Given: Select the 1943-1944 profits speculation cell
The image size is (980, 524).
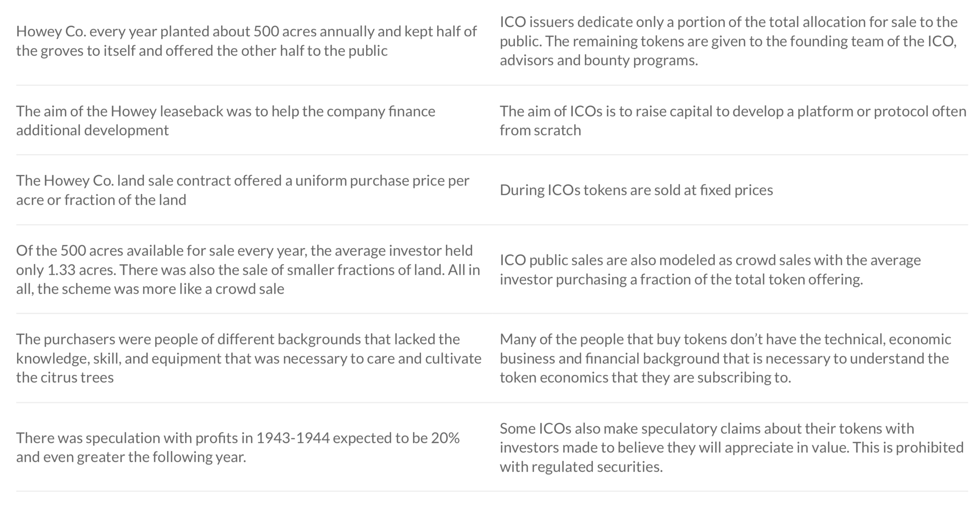Looking at the screenshot, I should [238, 447].
